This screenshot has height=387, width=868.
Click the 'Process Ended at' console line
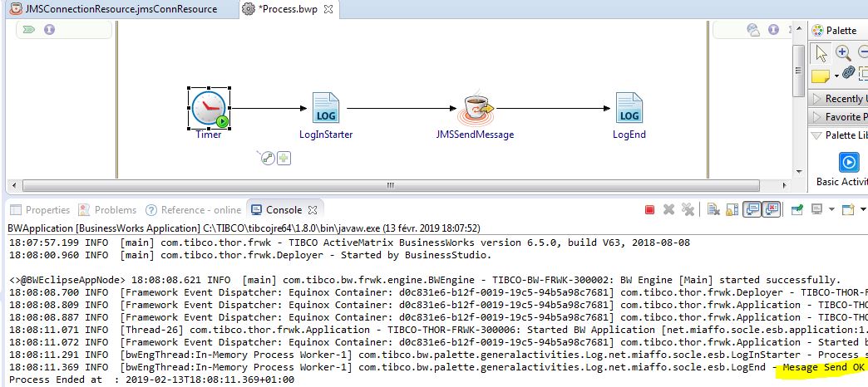click(x=151, y=380)
